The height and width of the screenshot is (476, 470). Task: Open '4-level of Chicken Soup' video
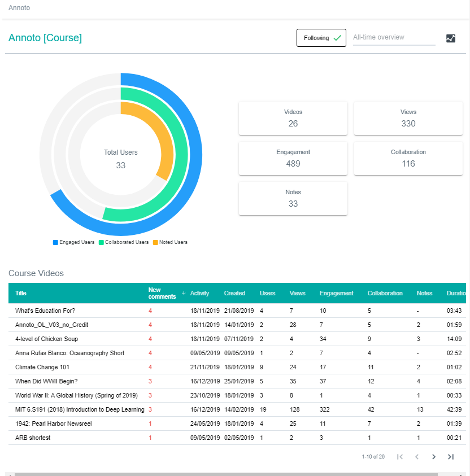(46, 339)
